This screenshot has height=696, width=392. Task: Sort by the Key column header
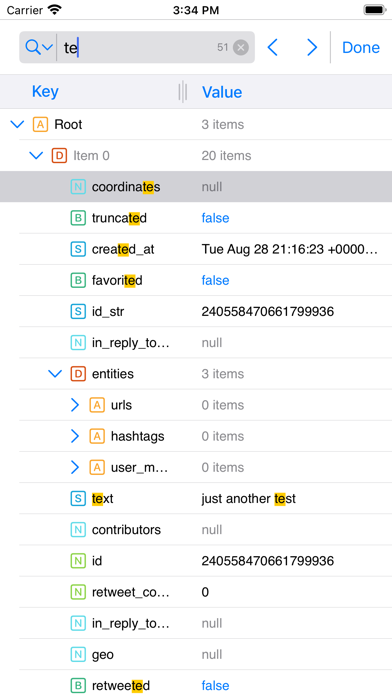[45, 91]
